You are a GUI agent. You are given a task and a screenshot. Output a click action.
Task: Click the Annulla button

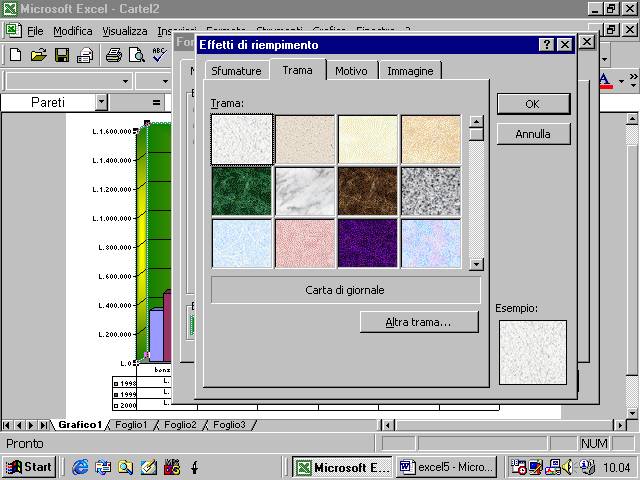click(x=533, y=133)
